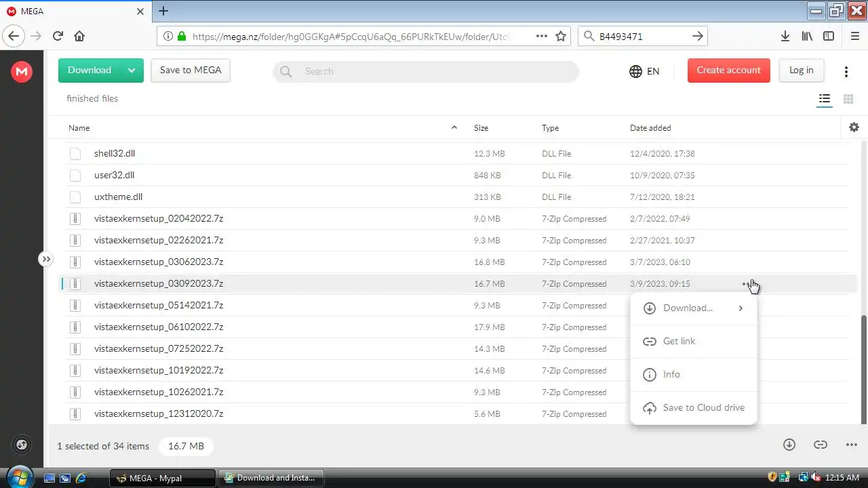This screenshot has width=868, height=488.
Task: Open the browser library icon
Action: click(x=807, y=37)
